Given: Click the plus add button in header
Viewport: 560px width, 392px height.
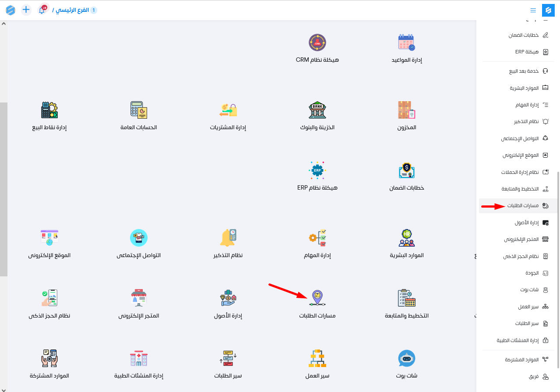Looking at the screenshot, I should coord(26,10).
